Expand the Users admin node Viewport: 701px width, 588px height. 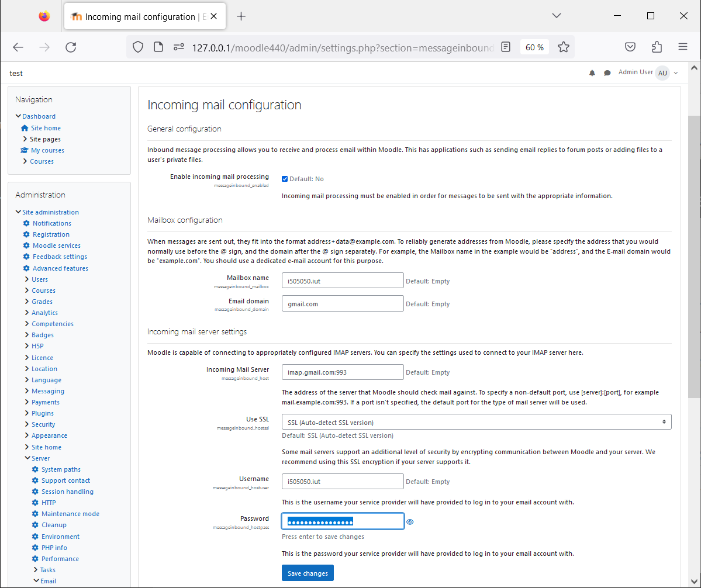coord(27,279)
